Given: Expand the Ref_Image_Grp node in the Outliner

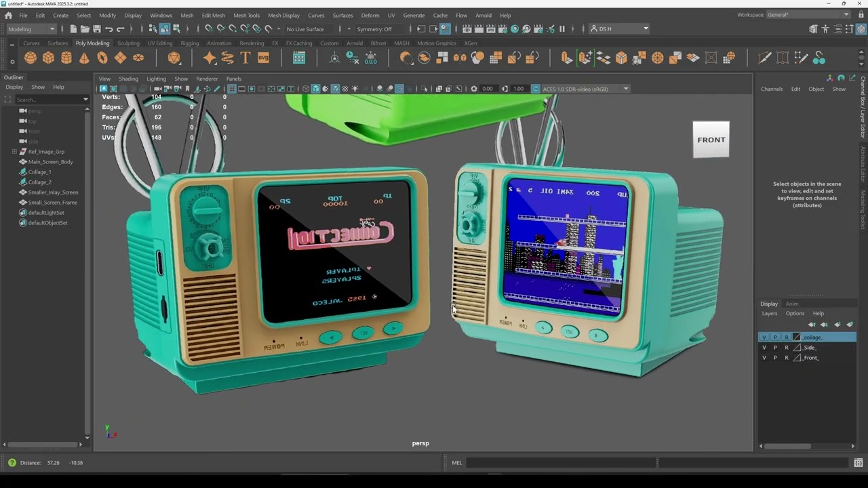Looking at the screenshot, I should (x=14, y=151).
